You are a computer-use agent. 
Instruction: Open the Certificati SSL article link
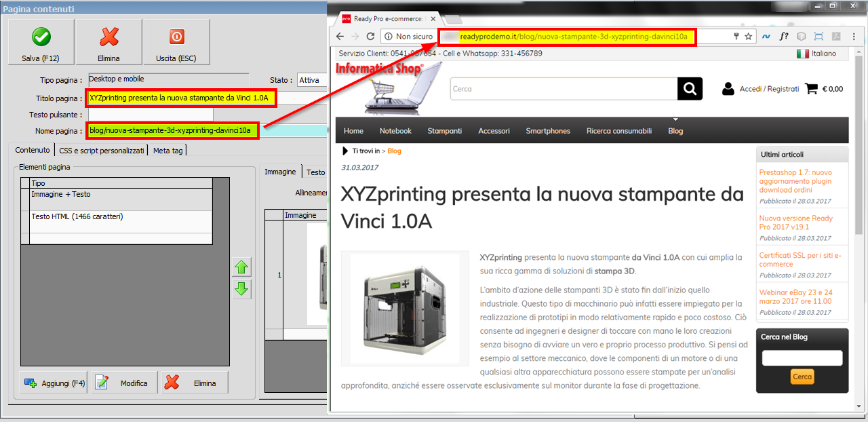tap(800, 260)
